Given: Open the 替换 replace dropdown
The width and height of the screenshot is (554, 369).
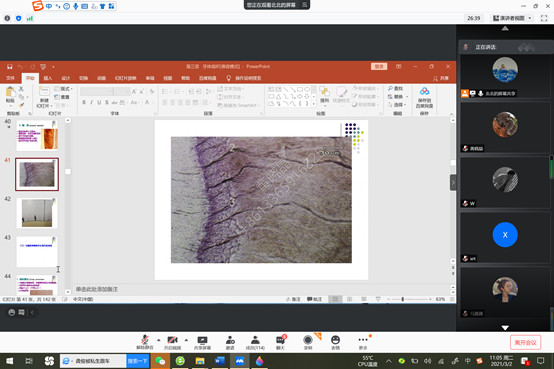Looking at the screenshot, I should coord(398,96).
